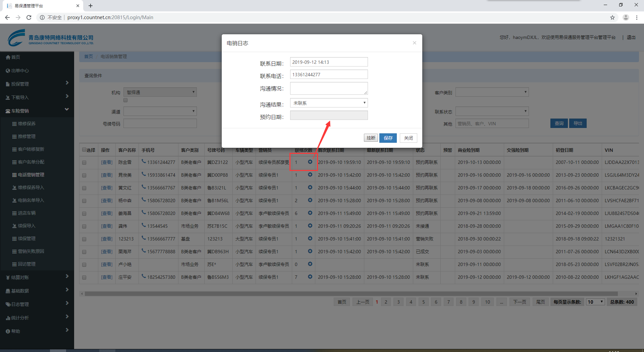644x352 pixels.
Task: Click the plus icon in 晁俊美 row
Action: pos(310,175)
